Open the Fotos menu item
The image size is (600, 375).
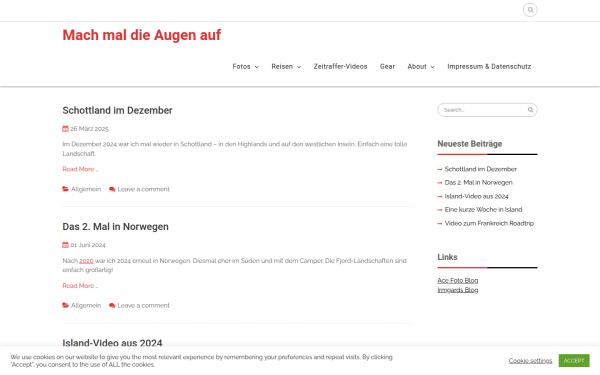241,67
